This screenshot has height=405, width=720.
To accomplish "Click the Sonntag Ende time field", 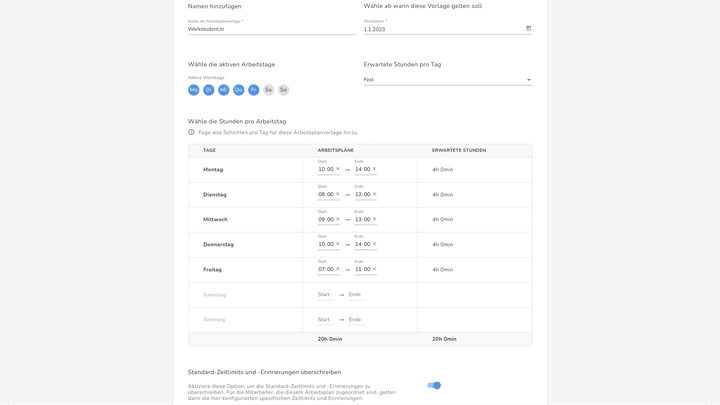I will 355,320.
